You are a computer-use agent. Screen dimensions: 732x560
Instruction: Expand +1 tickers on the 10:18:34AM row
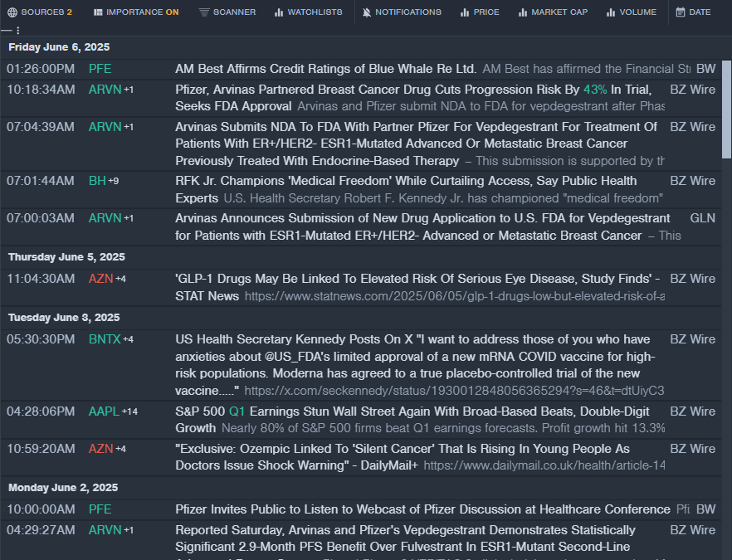(x=129, y=90)
